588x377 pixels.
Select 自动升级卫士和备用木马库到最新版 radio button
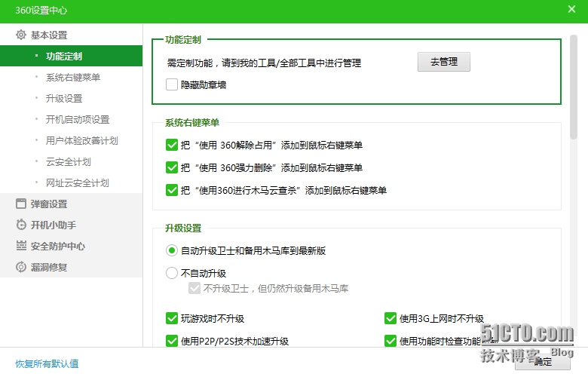click(172, 250)
